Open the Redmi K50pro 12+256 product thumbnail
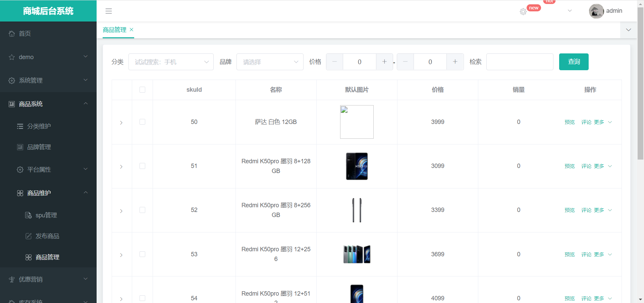 tap(357, 254)
